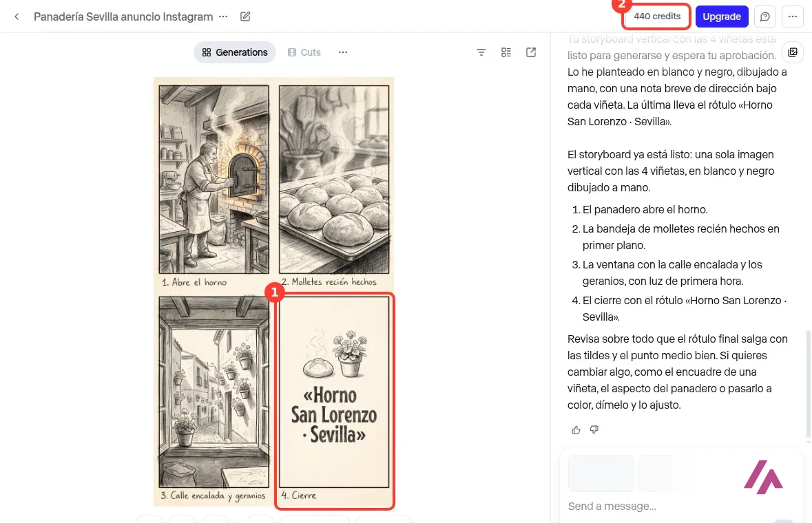Select the list item about ventana con la calle encalada
Screen dimensions: 812x523
[672, 273]
